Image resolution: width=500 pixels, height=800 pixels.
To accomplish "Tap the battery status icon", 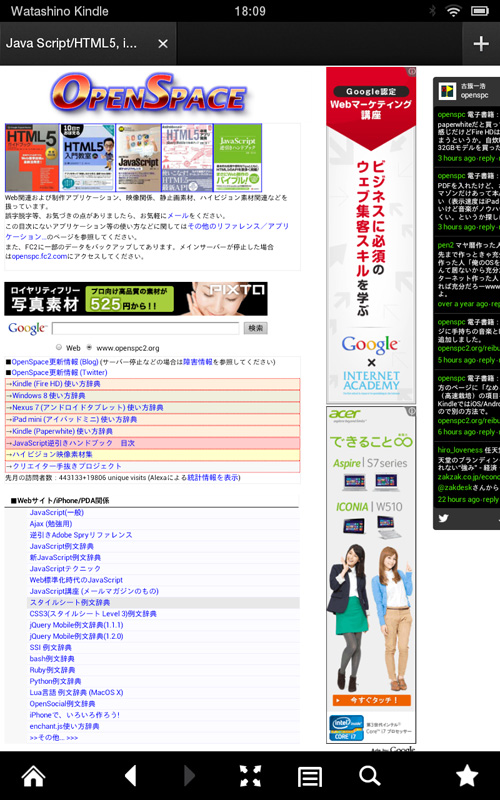I will point(480,11).
